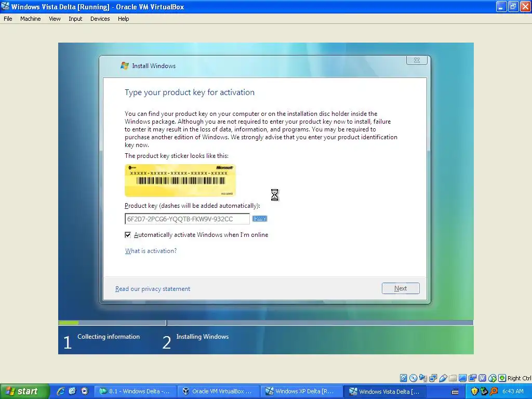Click into the product key input field
This screenshot has height=399, width=532.
tap(187, 219)
